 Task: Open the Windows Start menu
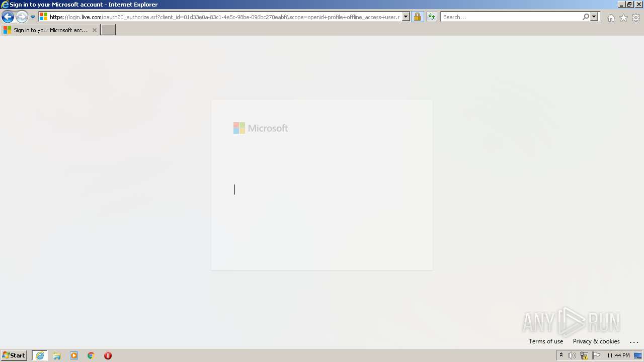[14, 355]
